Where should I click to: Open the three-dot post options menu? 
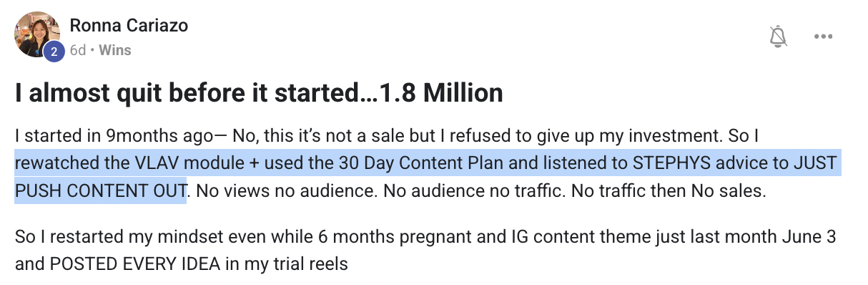824,37
